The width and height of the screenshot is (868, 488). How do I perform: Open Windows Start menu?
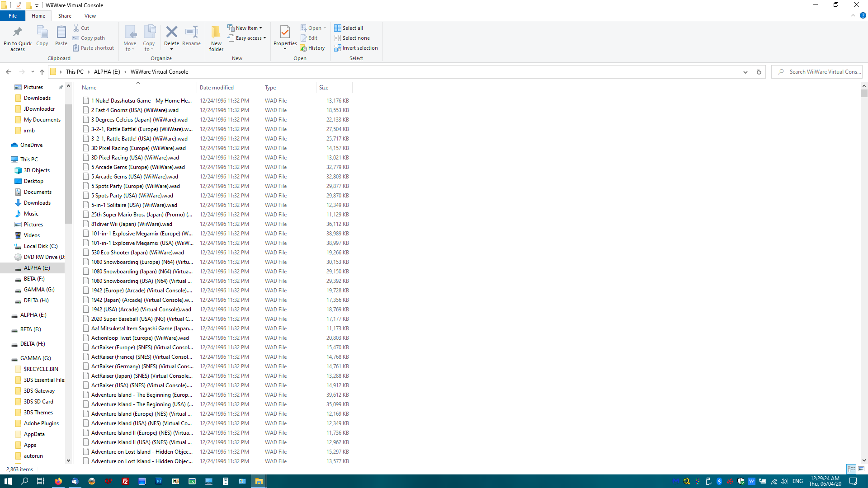click(x=8, y=481)
